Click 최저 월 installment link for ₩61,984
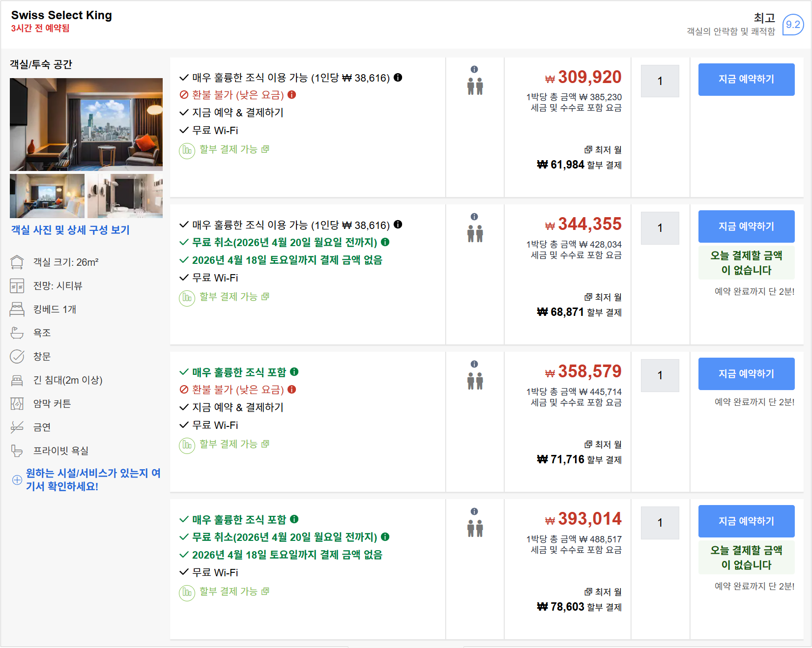The image size is (812, 648). pyautogui.click(x=603, y=150)
